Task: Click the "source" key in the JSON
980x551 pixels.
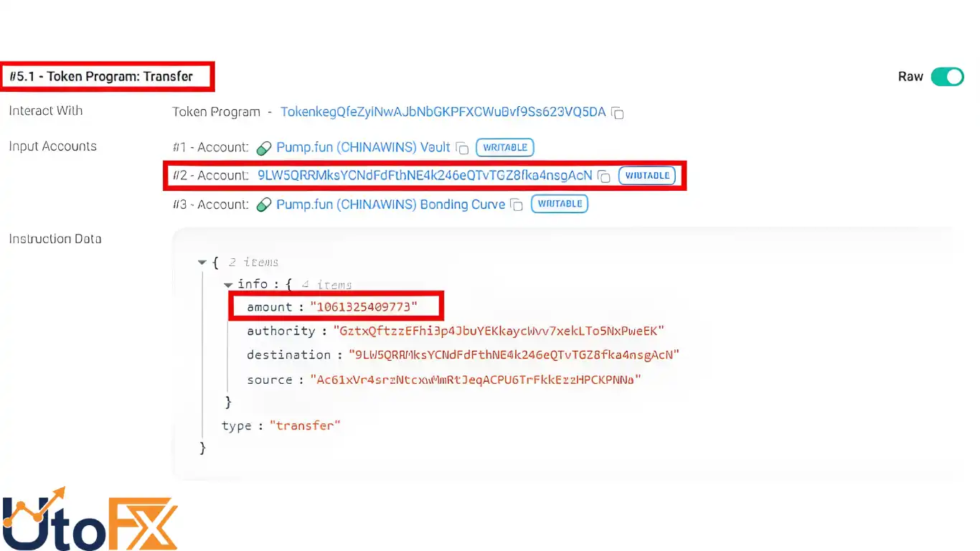Action: pyautogui.click(x=270, y=380)
